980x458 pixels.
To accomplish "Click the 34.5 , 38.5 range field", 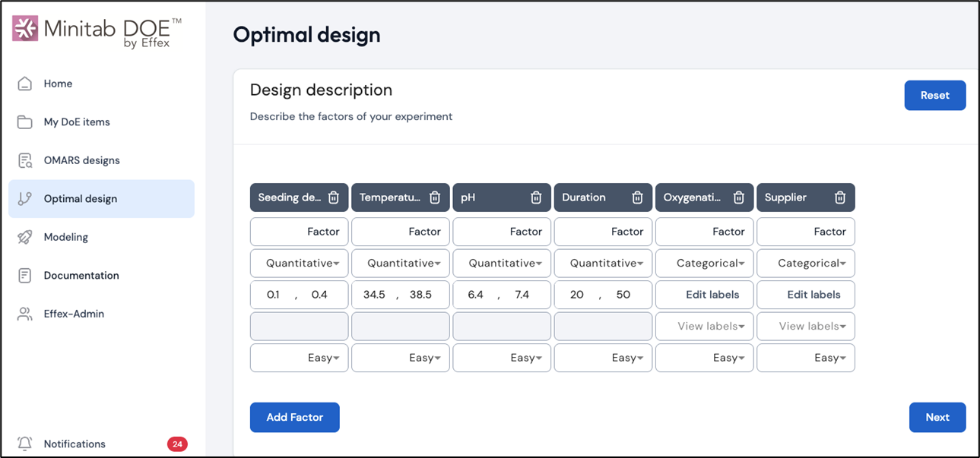I will coord(401,295).
